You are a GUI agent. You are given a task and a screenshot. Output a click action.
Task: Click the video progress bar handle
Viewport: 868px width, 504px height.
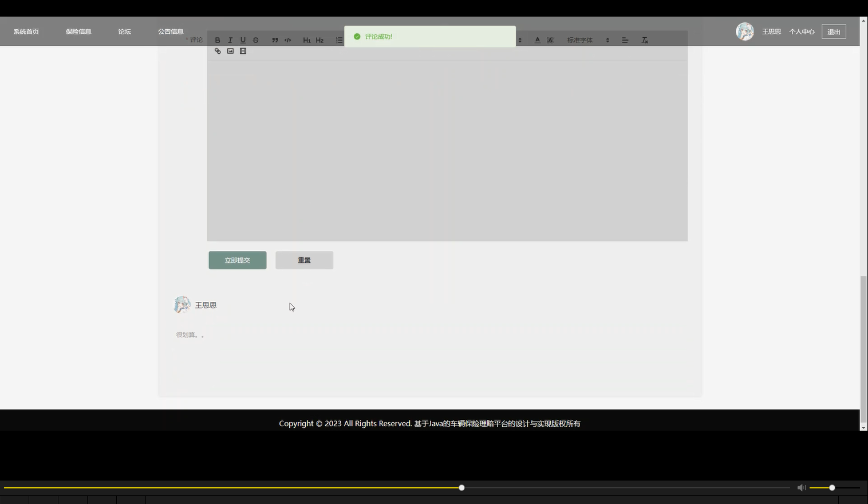[x=461, y=488]
